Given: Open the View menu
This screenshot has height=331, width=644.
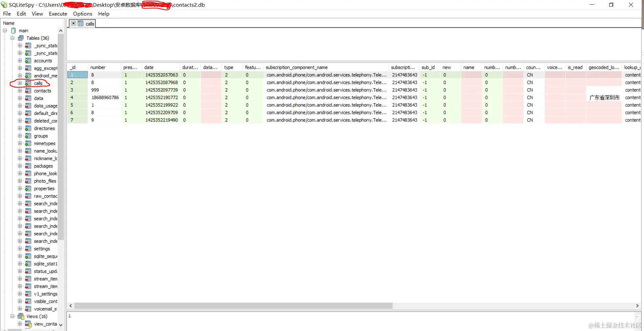Looking at the screenshot, I should click(37, 14).
